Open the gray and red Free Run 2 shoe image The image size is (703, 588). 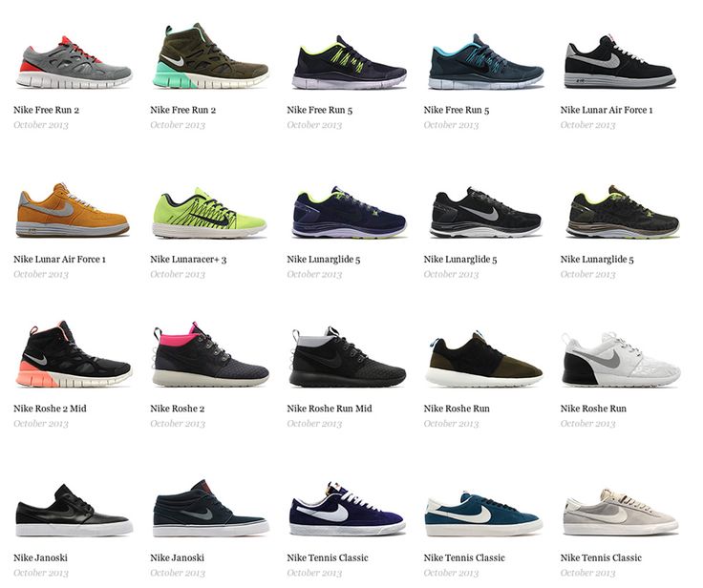click(x=74, y=62)
